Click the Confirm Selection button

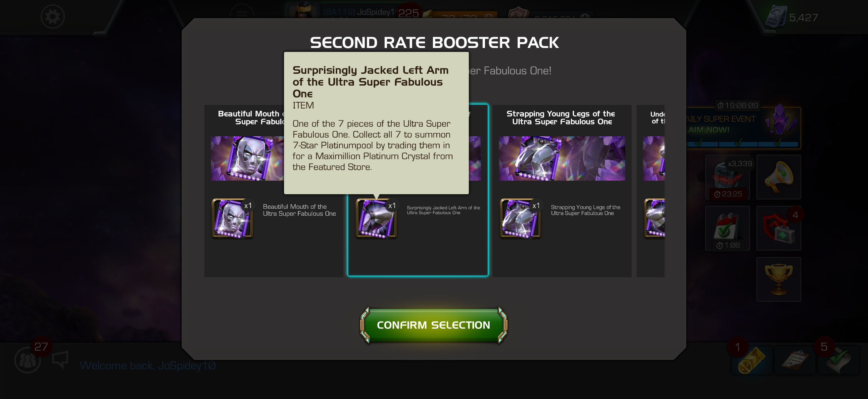tap(433, 325)
